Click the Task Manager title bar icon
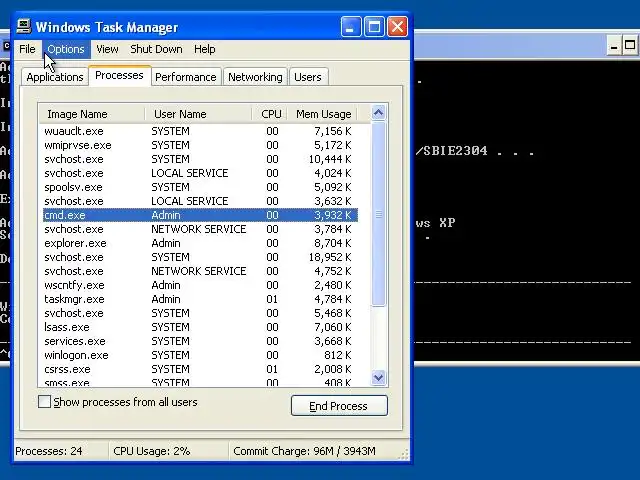 (x=24, y=27)
